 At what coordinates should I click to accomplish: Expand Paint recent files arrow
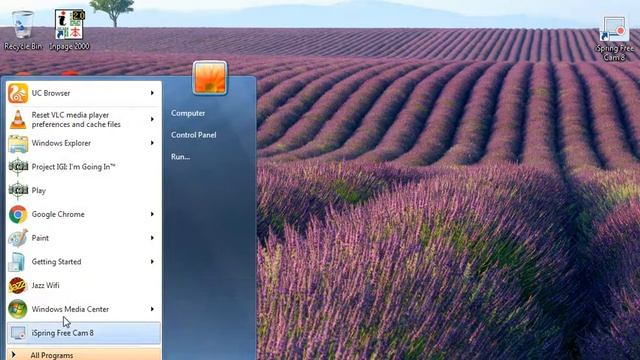click(152, 238)
